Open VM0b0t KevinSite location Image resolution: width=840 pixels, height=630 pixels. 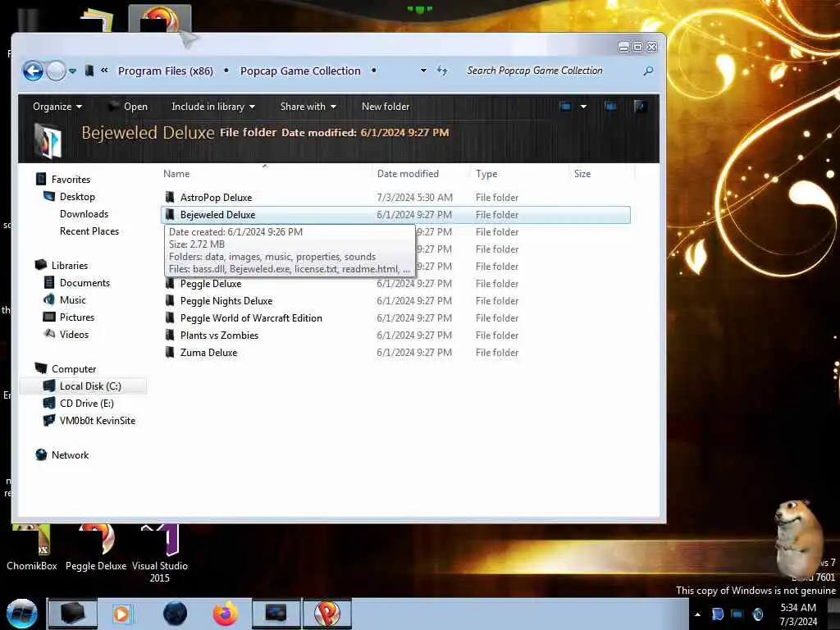tap(97, 421)
